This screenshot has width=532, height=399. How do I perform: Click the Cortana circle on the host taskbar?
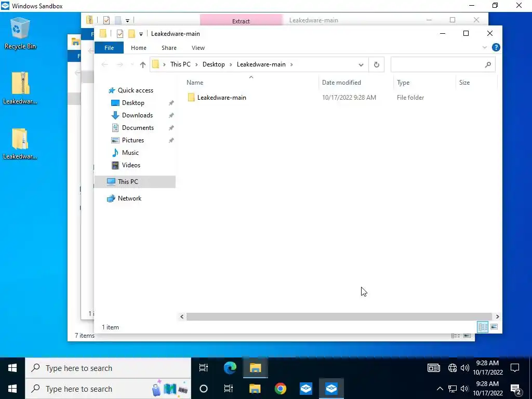[x=204, y=389]
